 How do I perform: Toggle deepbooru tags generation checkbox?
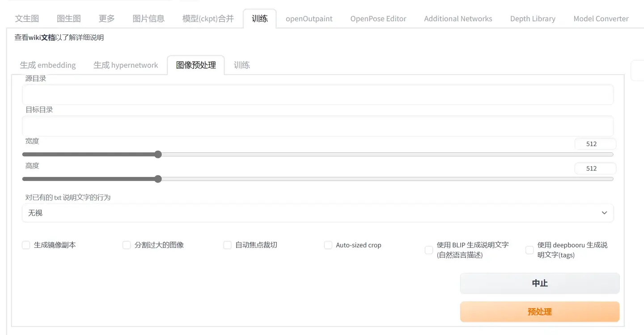[530, 250]
